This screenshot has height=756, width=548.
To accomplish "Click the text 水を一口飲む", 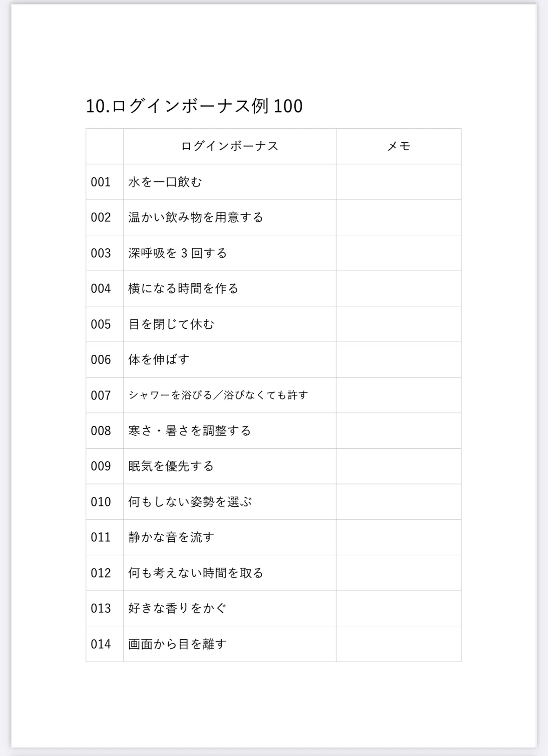I will [x=165, y=182].
